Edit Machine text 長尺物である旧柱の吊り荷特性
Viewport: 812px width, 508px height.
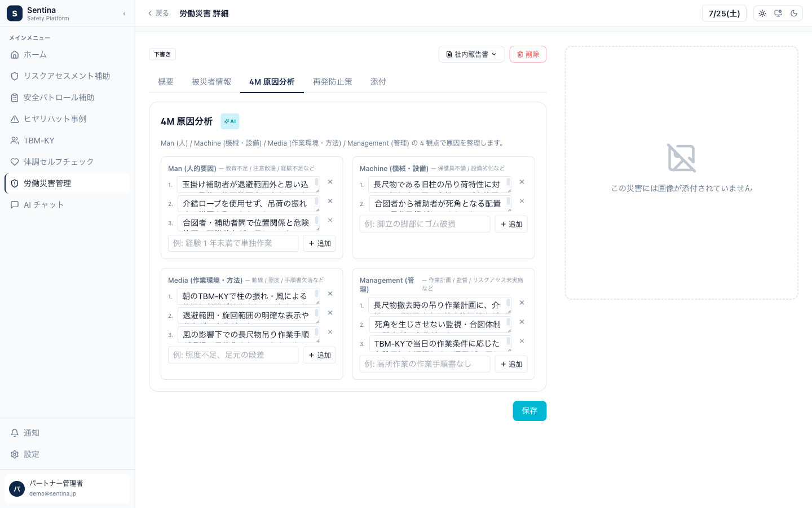point(440,185)
